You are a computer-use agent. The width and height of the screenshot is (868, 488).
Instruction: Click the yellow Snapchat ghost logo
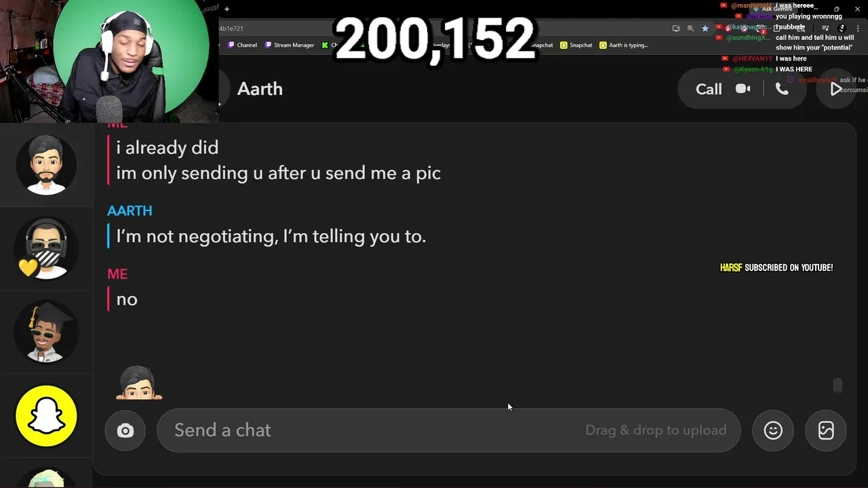pyautogui.click(x=46, y=416)
